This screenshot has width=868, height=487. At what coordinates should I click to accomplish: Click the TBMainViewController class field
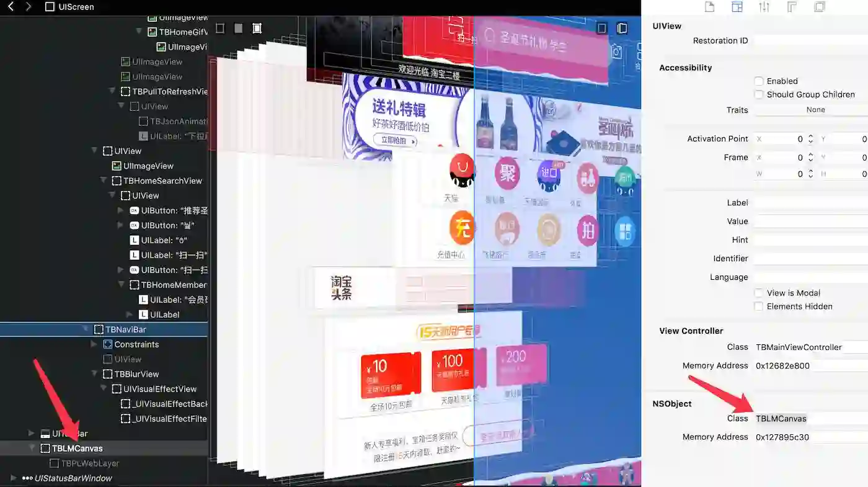tap(811, 347)
